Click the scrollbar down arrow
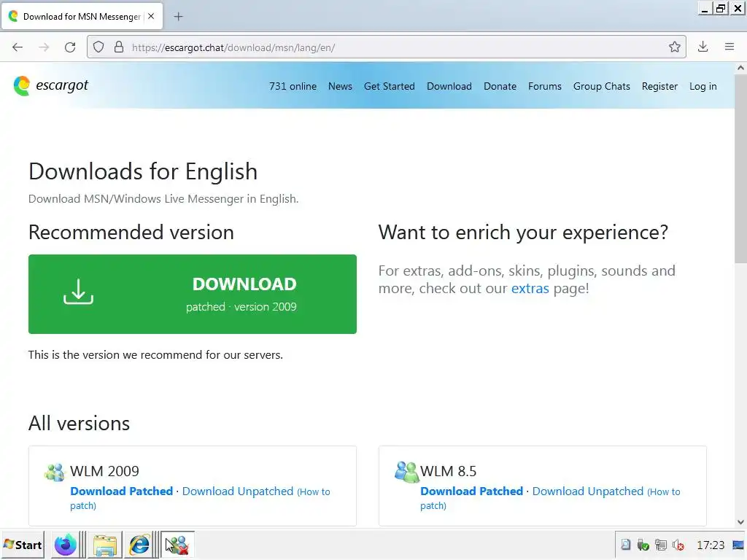The height and width of the screenshot is (560, 747). click(740, 522)
